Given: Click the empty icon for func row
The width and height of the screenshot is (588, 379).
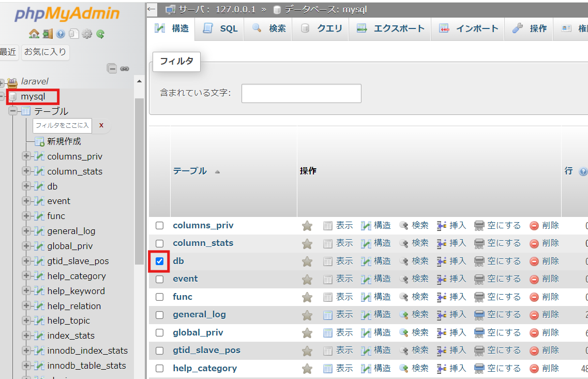Looking at the screenshot, I should [x=479, y=297].
